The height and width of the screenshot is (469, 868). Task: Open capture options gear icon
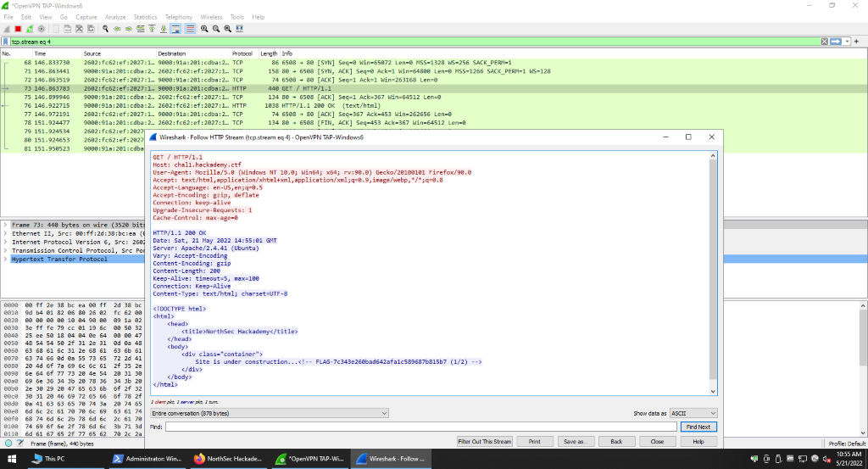coord(41,28)
